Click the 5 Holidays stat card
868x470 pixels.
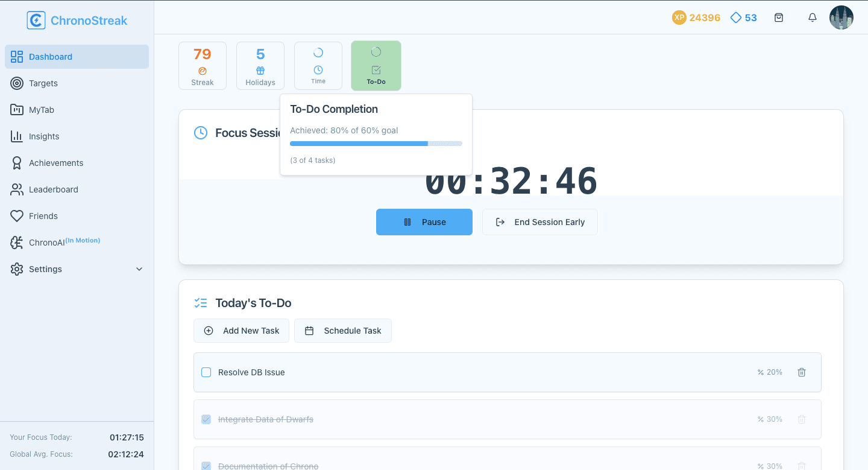coord(260,66)
